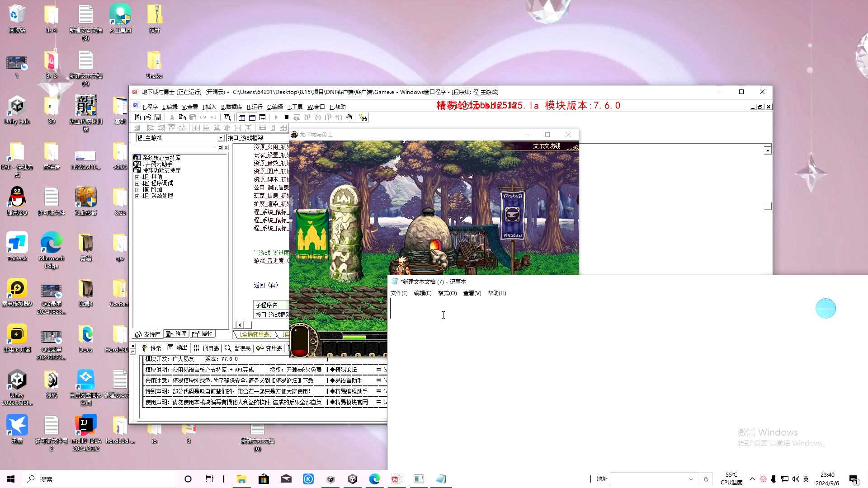Select 系统核心支持库 in the library tree
Image resolution: width=868 pixels, height=488 pixels.
[161, 158]
